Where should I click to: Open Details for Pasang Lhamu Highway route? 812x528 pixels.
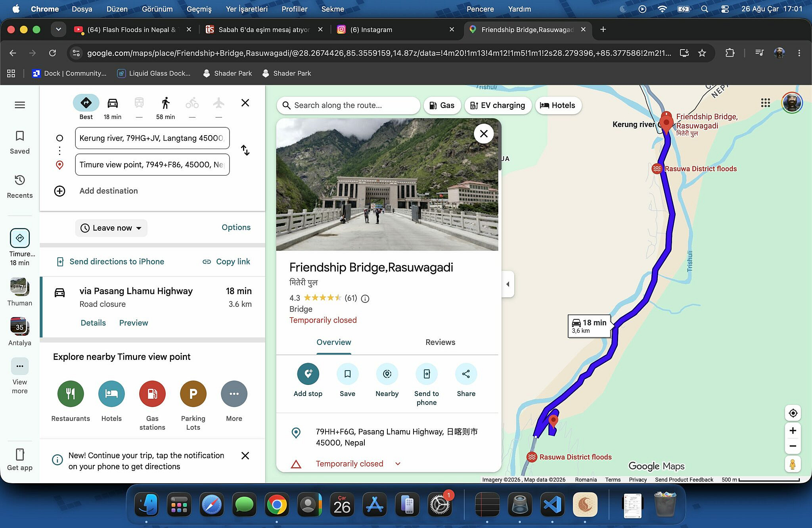(93, 323)
